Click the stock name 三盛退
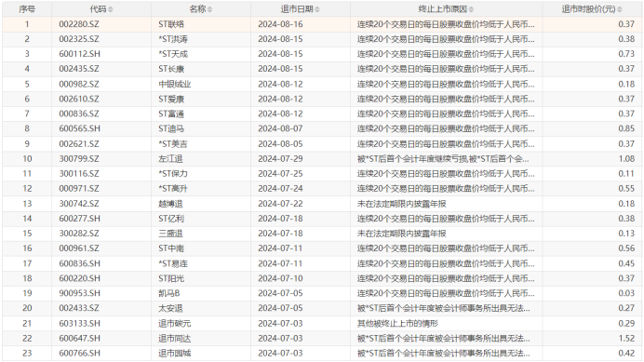This screenshot has height=362, width=644. pos(170,234)
